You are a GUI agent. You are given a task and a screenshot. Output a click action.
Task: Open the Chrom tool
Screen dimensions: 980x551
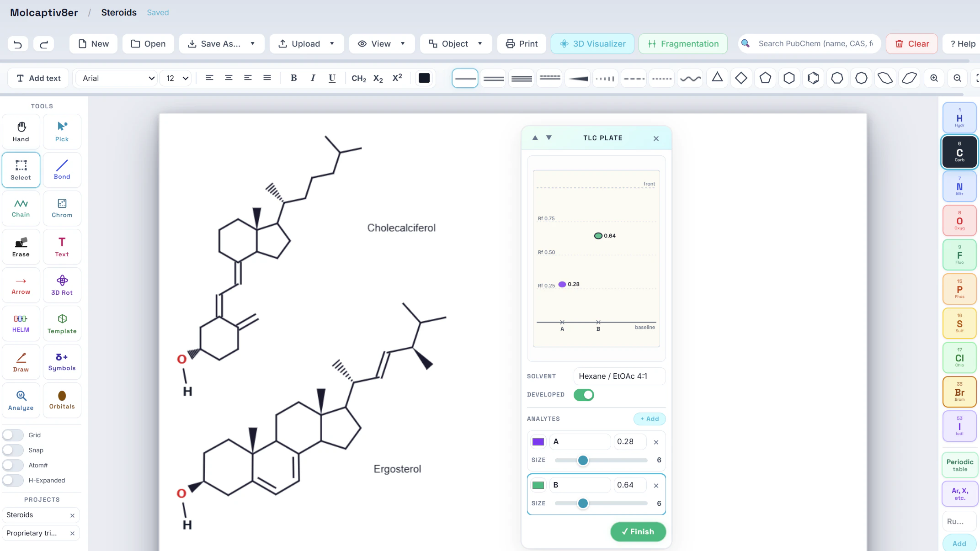[x=62, y=208]
